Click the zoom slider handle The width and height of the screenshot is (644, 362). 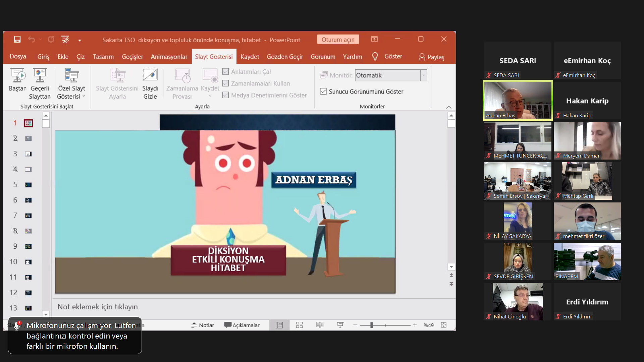(x=372, y=325)
